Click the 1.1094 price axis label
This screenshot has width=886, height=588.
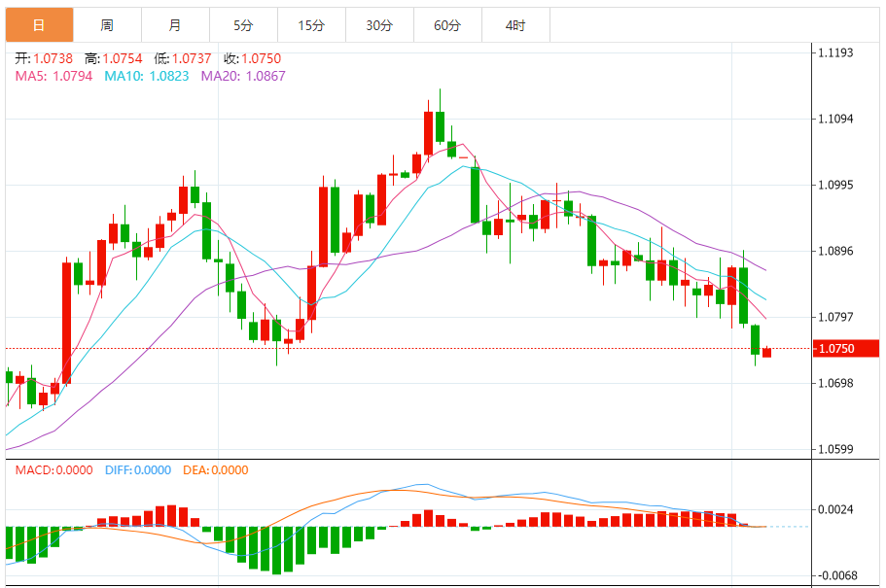[835, 119]
